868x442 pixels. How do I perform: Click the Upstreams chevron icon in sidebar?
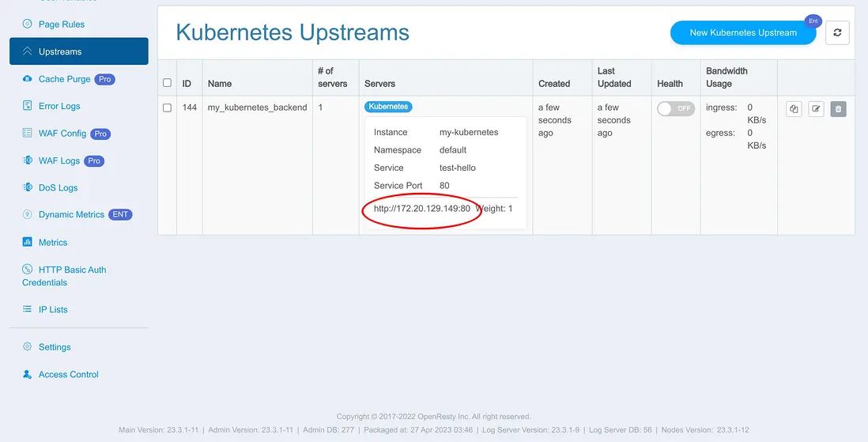pyautogui.click(x=27, y=51)
